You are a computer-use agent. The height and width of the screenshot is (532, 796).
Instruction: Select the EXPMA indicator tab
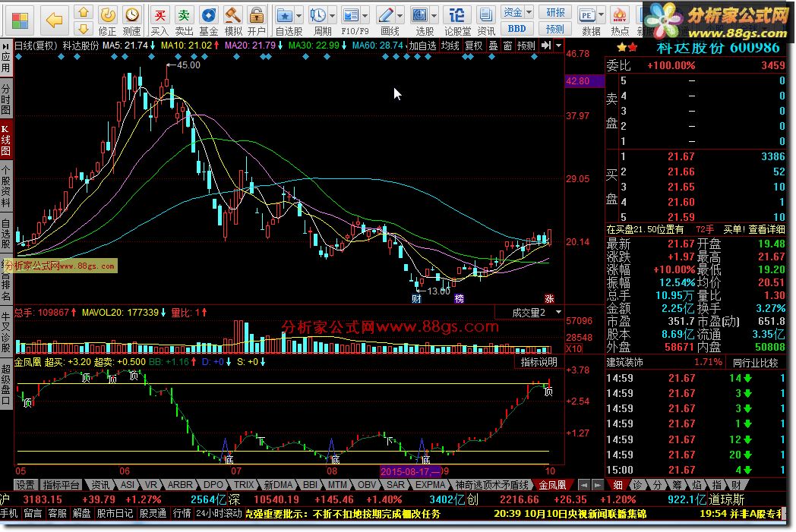[429, 486]
